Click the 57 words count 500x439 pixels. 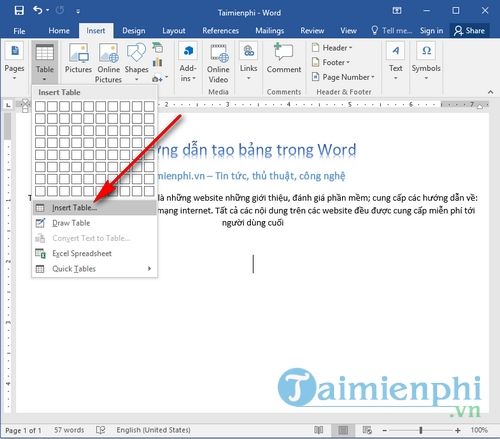coord(69,430)
